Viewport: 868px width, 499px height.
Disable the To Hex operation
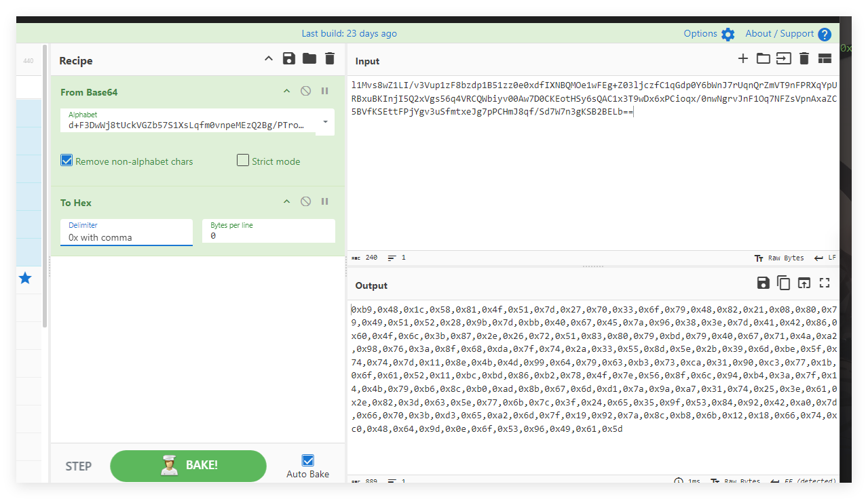(305, 201)
